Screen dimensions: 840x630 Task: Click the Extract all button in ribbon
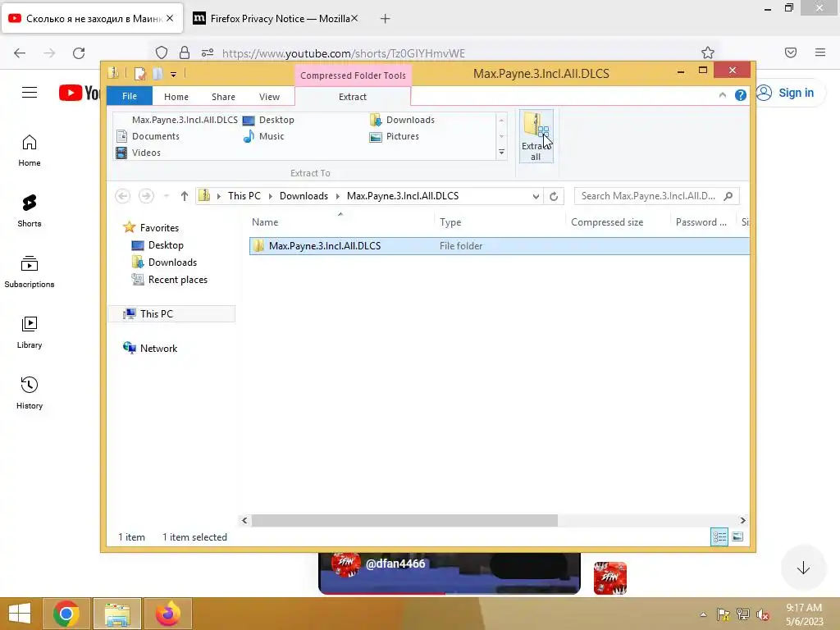[536, 136]
